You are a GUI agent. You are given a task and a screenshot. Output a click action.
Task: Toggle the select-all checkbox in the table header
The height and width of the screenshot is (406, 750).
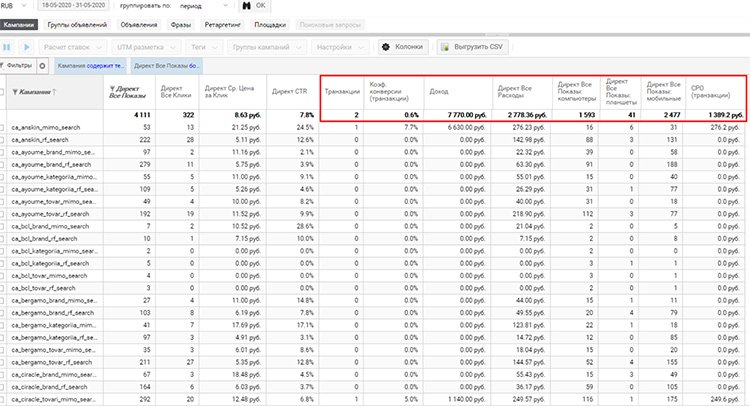(2, 92)
